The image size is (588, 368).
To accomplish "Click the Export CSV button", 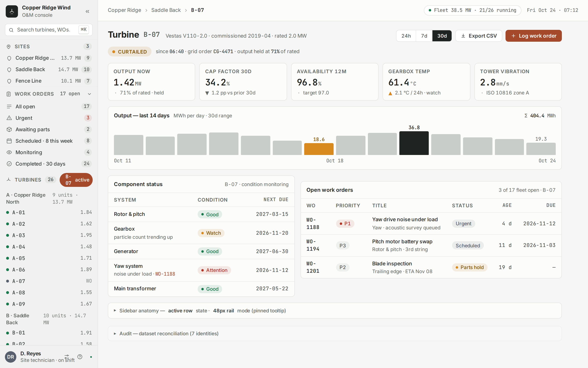I will pos(479,36).
